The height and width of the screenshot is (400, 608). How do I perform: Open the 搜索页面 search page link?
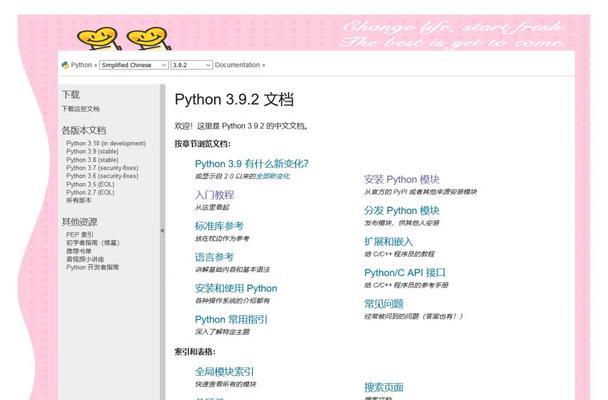pyautogui.click(x=383, y=387)
